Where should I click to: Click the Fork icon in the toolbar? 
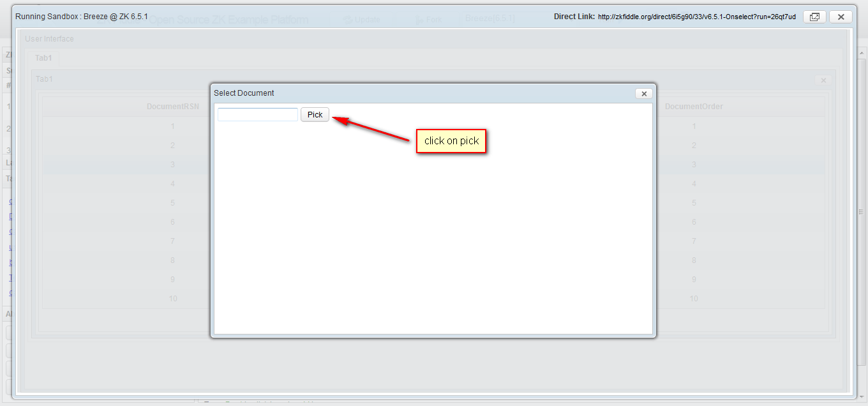point(419,19)
